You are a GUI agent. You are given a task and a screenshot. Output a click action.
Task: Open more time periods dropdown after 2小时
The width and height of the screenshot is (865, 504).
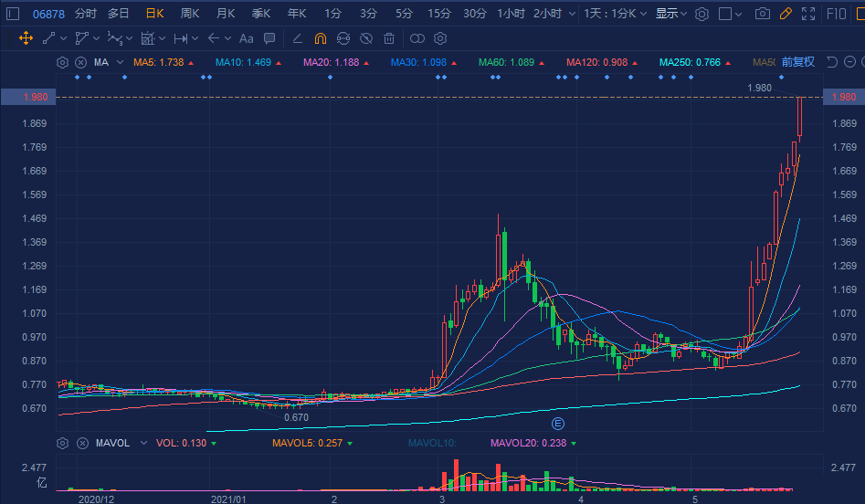[572, 14]
